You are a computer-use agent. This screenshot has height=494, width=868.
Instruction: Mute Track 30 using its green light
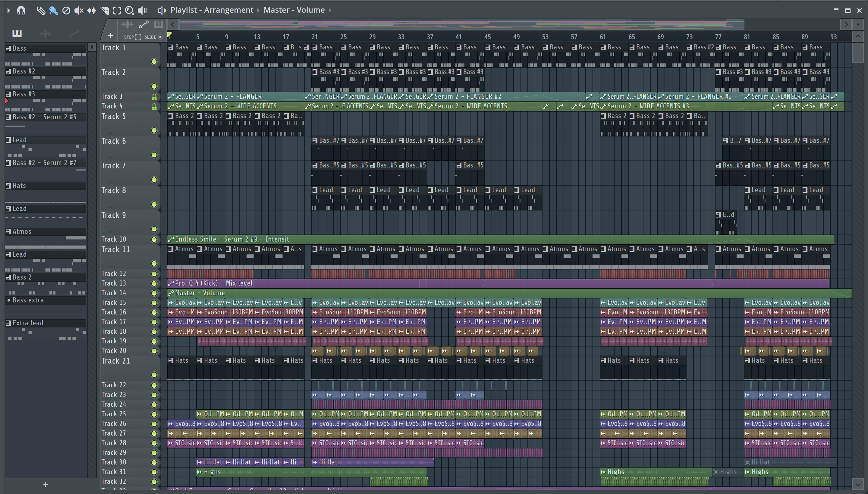(154, 462)
